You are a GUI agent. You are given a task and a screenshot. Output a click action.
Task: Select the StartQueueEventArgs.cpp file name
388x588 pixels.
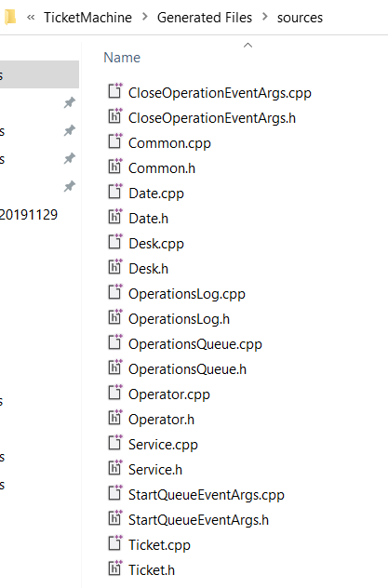[207, 495]
